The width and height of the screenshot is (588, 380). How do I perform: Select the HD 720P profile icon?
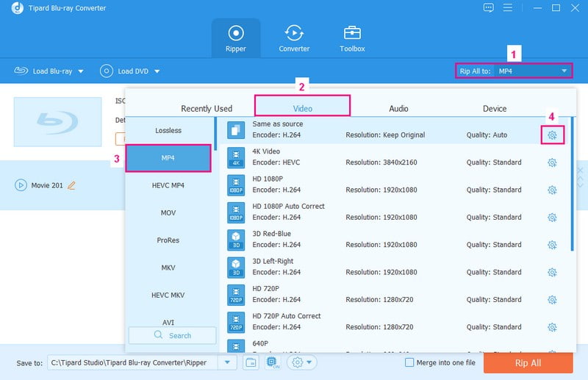point(236,295)
